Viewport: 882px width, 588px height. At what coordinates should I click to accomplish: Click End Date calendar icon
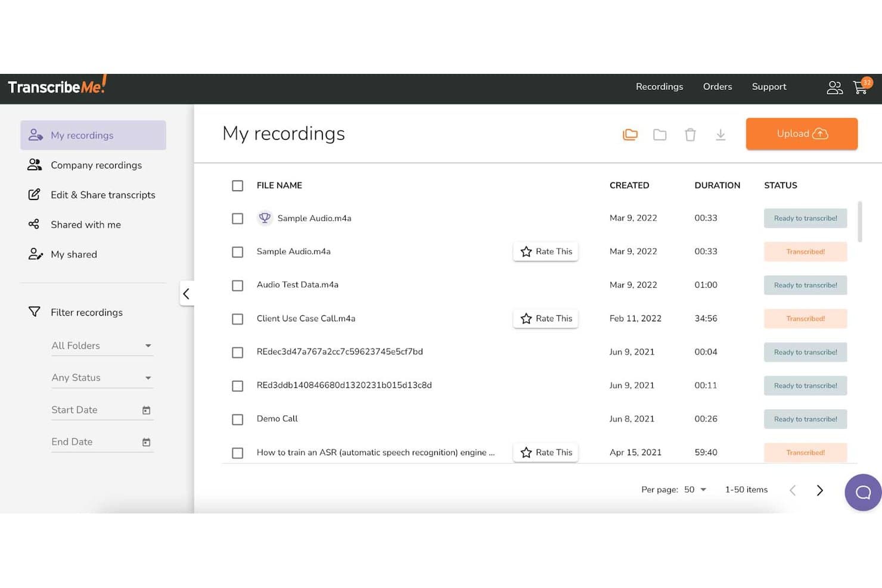[x=146, y=442]
